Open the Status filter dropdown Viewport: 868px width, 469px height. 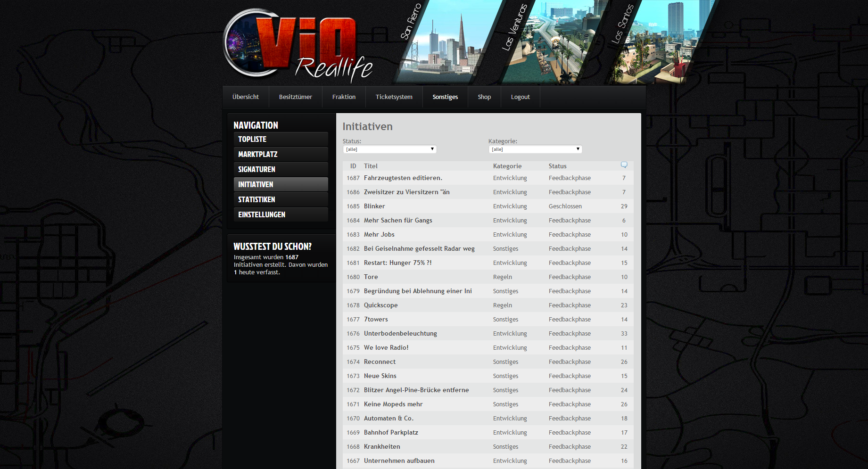(389, 149)
